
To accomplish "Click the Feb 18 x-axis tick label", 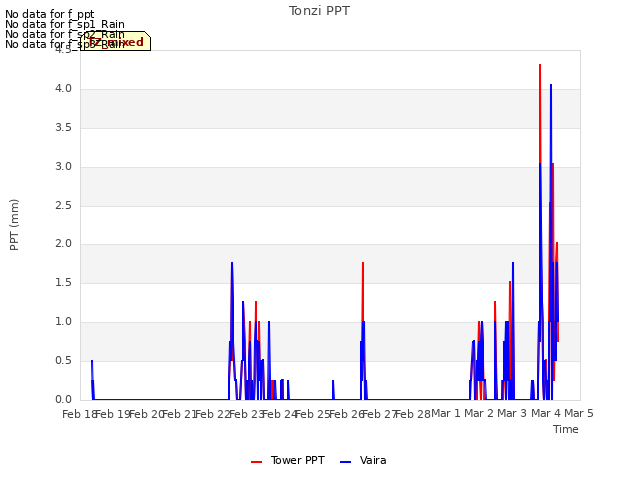I will [x=79, y=414].
